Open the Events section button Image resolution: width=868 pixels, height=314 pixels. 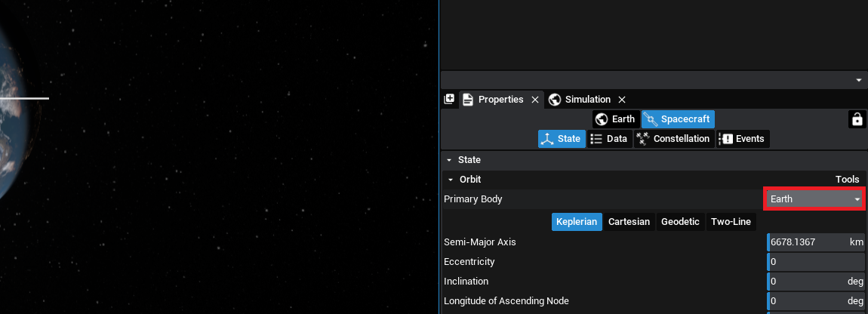click(x=743, y=139)
